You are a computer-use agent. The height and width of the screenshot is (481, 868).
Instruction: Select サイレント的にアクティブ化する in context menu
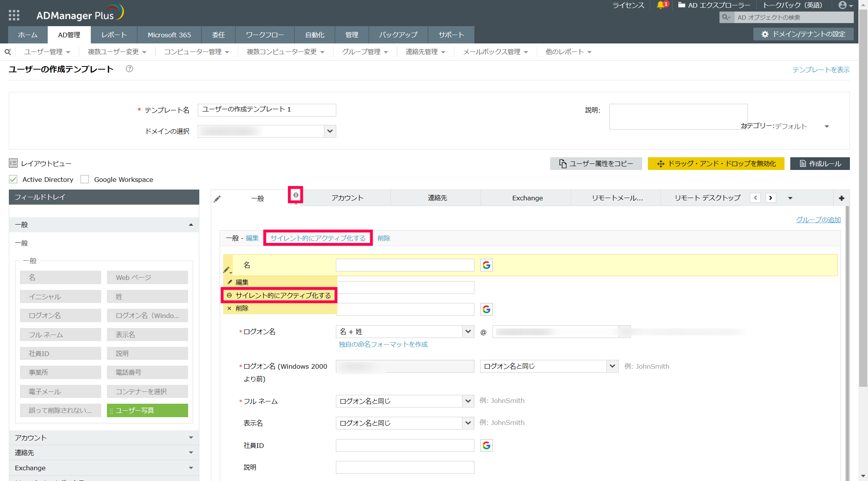click(x=283, y=295)
